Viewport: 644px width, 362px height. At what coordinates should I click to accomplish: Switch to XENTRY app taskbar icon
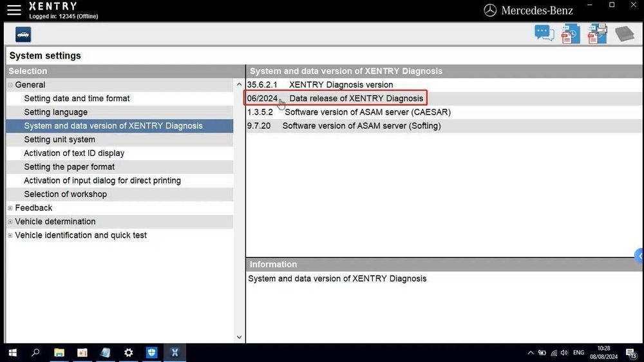point(175,352)
